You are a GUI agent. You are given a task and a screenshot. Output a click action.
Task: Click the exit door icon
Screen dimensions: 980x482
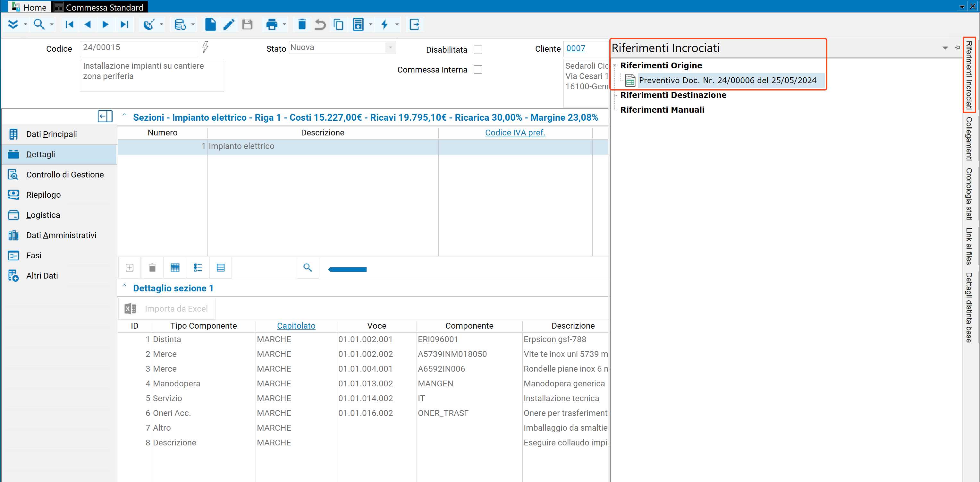(414, 25)
